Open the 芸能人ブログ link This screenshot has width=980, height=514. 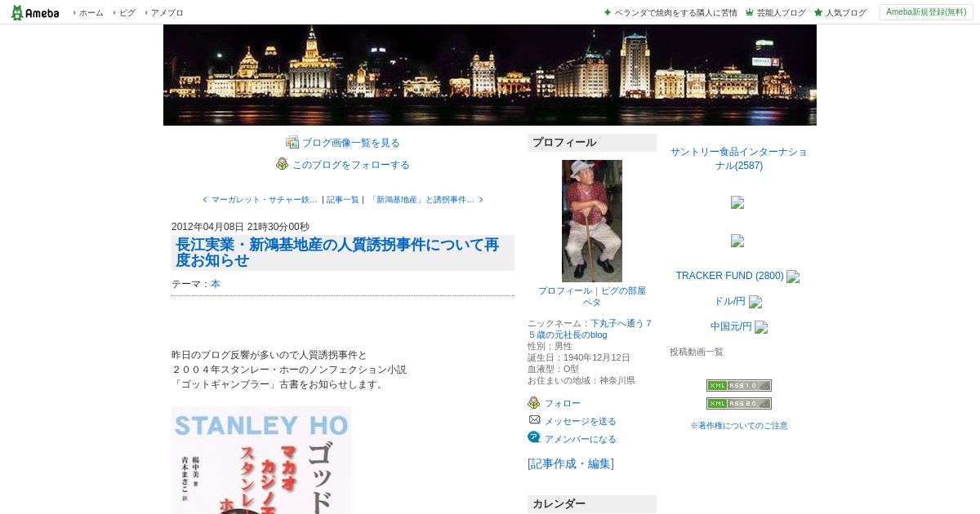781,13
